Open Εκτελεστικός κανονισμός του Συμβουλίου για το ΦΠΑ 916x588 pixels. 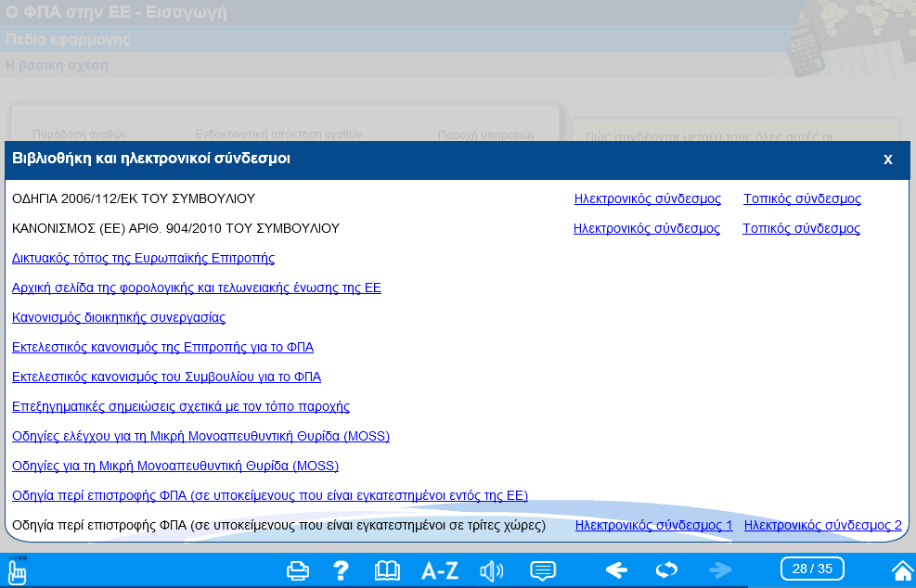[x=166, y=377]
